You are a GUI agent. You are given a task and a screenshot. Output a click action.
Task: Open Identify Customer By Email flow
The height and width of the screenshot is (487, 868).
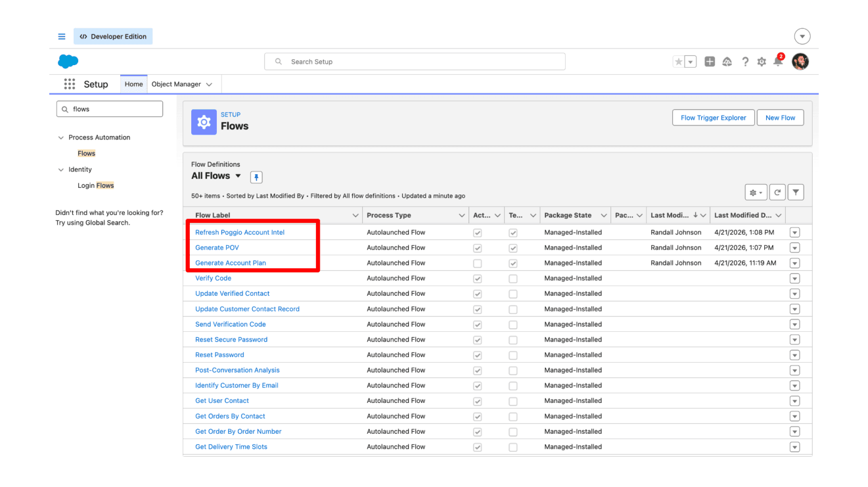pos(237,386)
